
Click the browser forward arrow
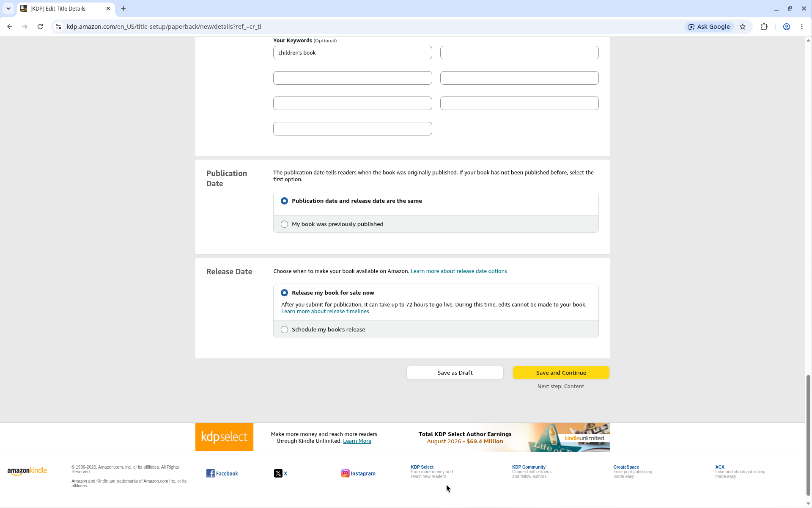[25, 27]
